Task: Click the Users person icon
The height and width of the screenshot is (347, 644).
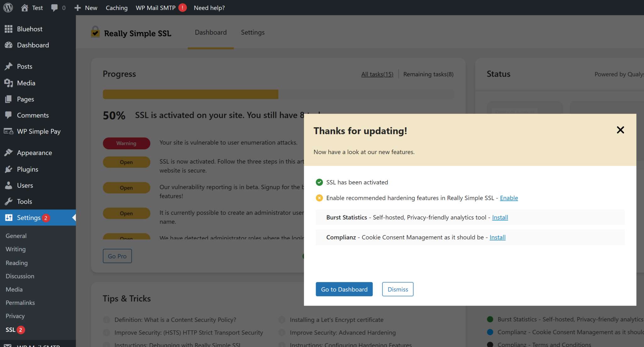Action: tap(8, 185)
